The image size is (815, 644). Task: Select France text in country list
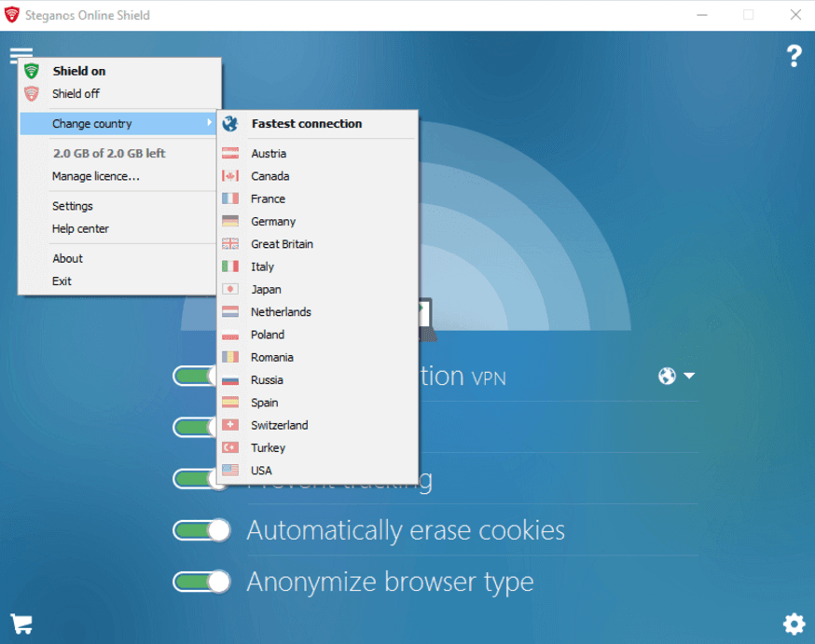pyautogui.click(x=269, y=199)
